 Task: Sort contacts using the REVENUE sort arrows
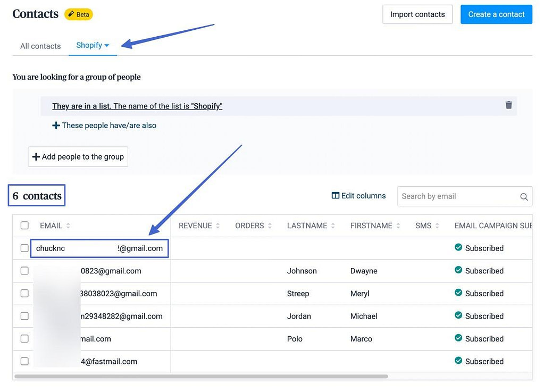(x=219, y=226)
